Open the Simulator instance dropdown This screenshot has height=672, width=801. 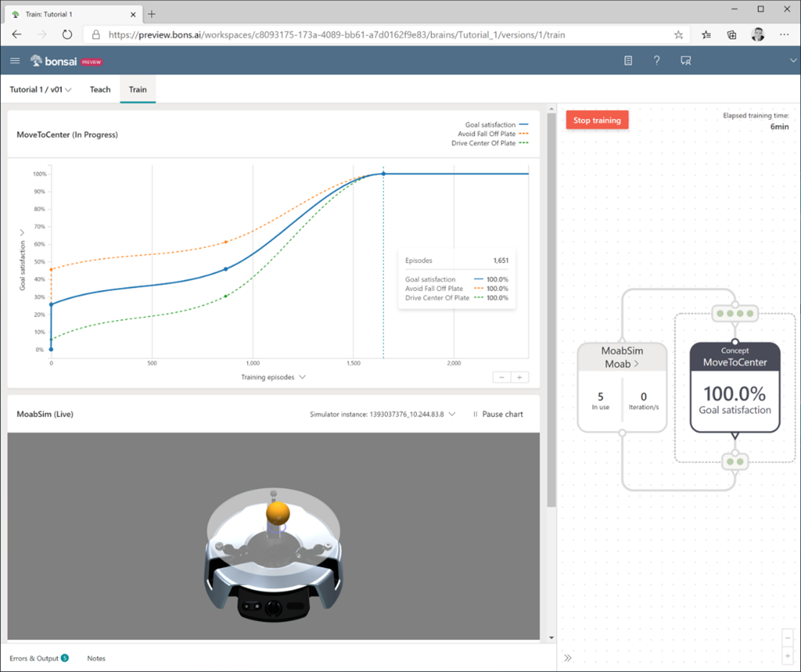coord(383,414)
